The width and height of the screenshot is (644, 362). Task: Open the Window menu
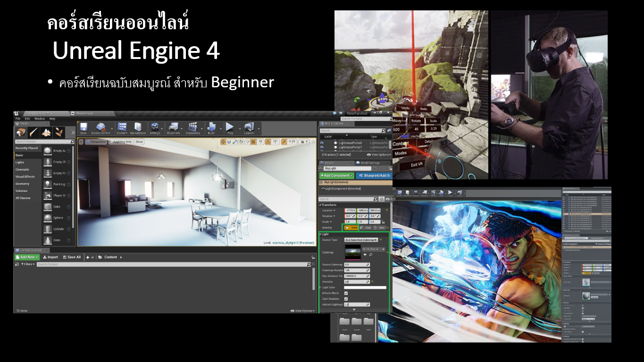point(40,118)
